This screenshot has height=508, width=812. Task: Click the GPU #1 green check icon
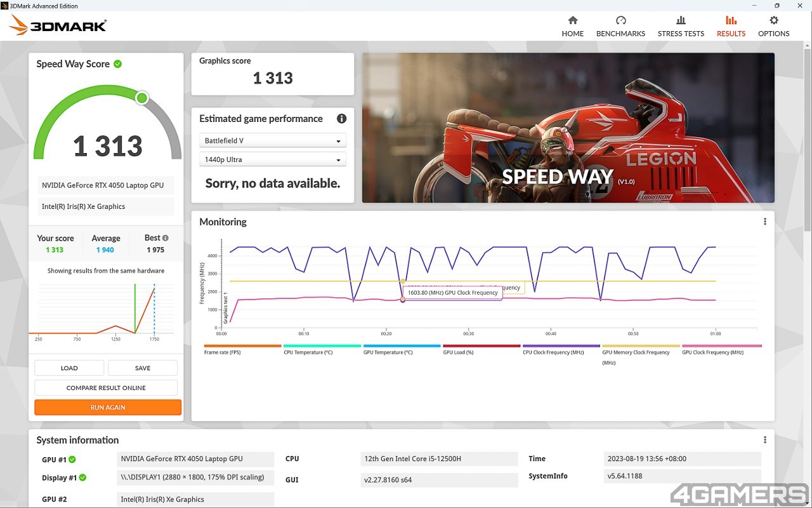pyautogui.click(x=72, y=459)
